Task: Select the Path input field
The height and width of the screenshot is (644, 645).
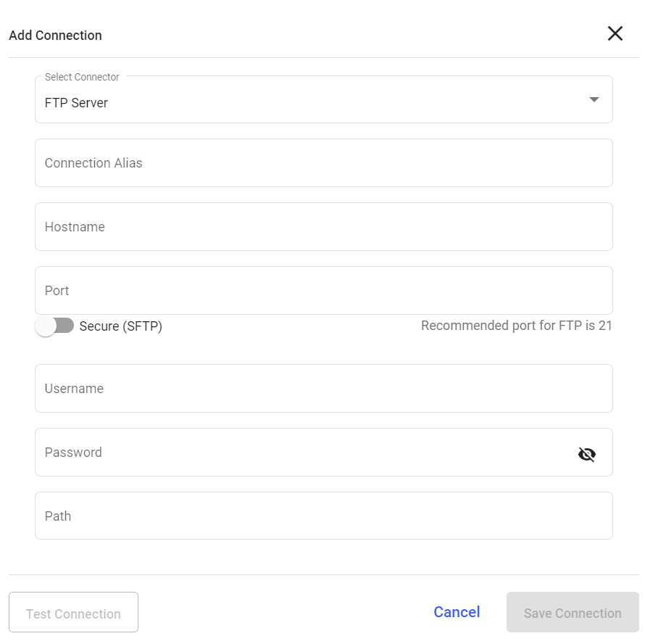Action: tap(323, 516)
